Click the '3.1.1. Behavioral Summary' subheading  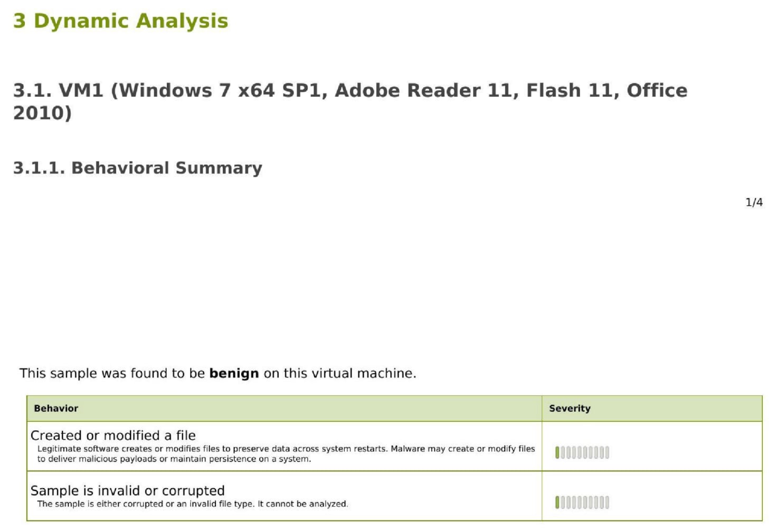click(137, 168)
